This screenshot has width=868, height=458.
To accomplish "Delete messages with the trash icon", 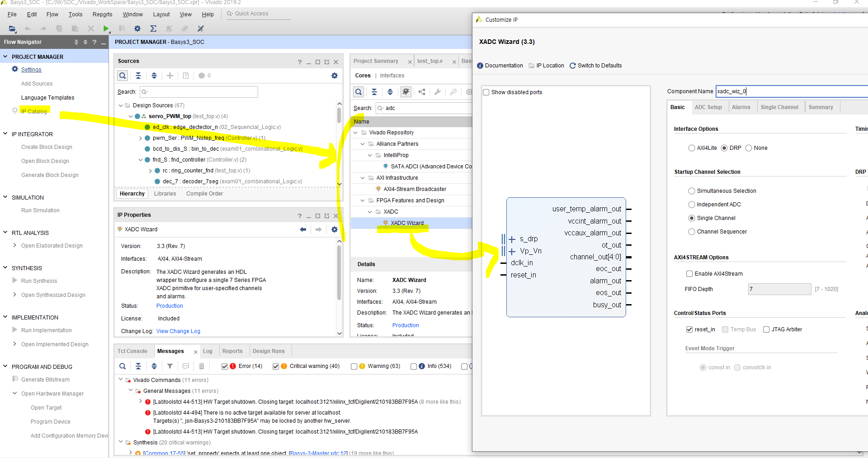I will click(202, 366).
